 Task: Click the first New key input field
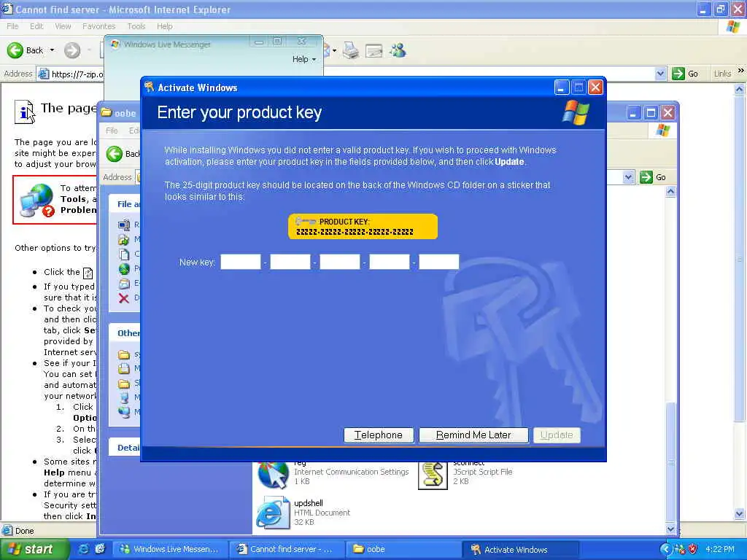[241, 262]
